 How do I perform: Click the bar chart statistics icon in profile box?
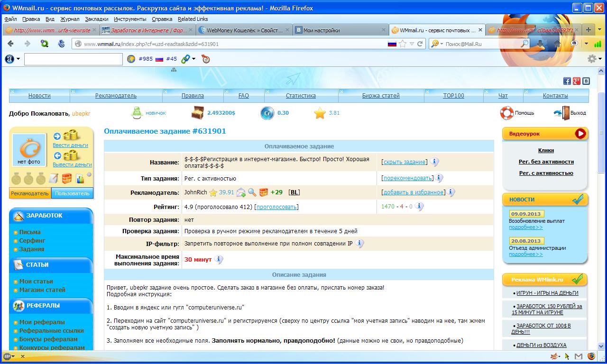point(80,179)
